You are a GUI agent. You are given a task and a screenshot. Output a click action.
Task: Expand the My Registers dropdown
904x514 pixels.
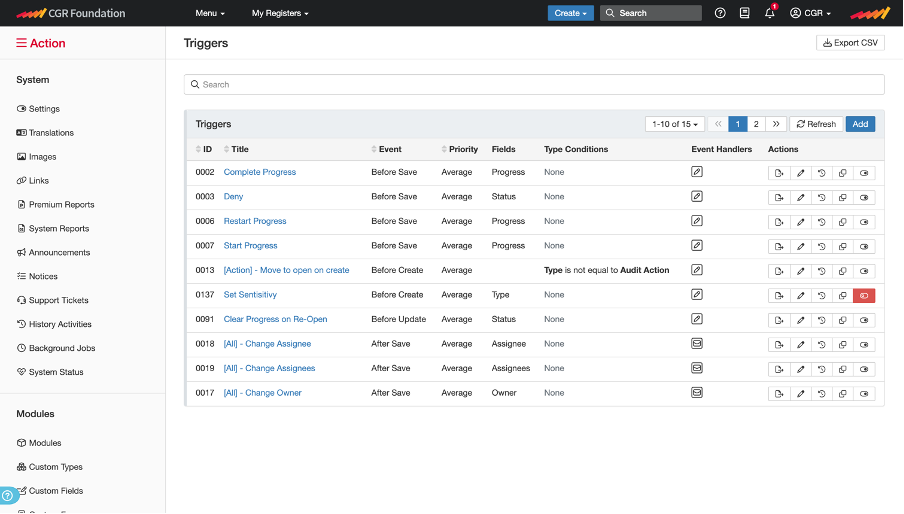[280, 13]
